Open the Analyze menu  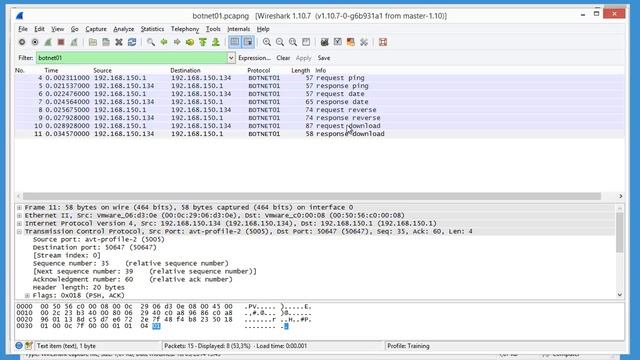click(124, 29)
